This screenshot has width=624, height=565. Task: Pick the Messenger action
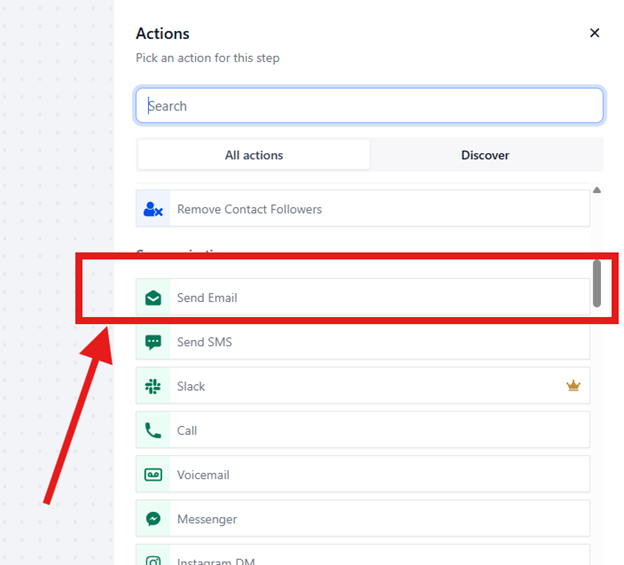(x=363, y=519)
